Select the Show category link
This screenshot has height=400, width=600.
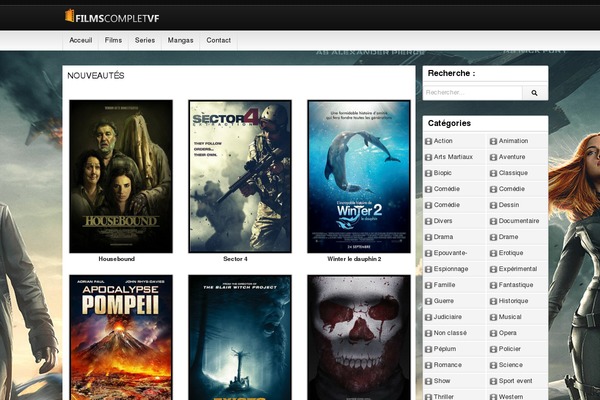point(442,381)
